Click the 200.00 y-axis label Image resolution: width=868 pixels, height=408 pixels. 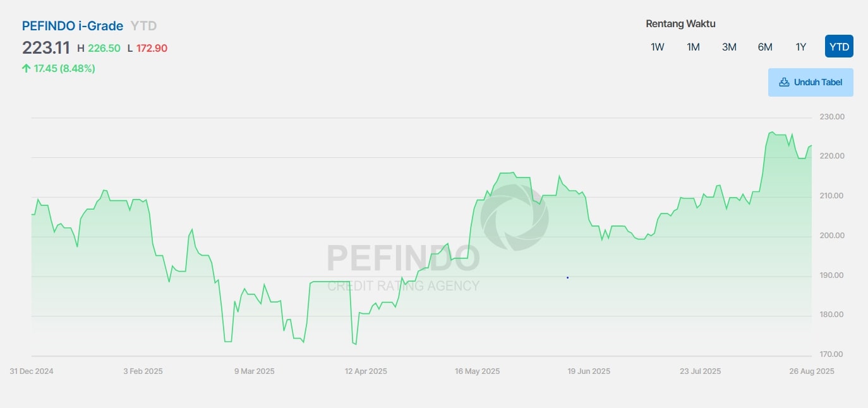coord(831,236)
